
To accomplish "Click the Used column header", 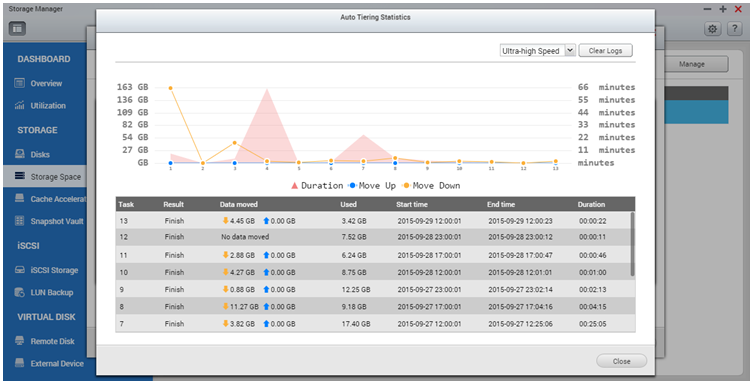I will pyautogui.click(x=348, y=204).
